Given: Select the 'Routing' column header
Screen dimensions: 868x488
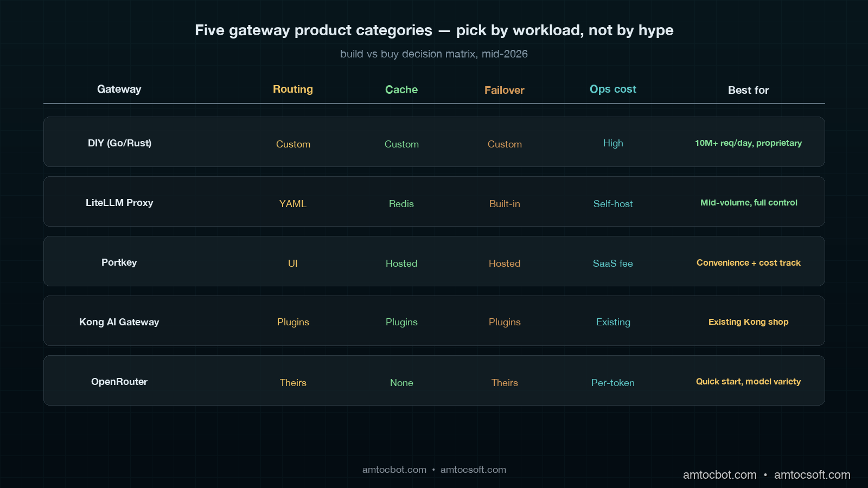Looking at the screenshot, I should click(293, 89).
